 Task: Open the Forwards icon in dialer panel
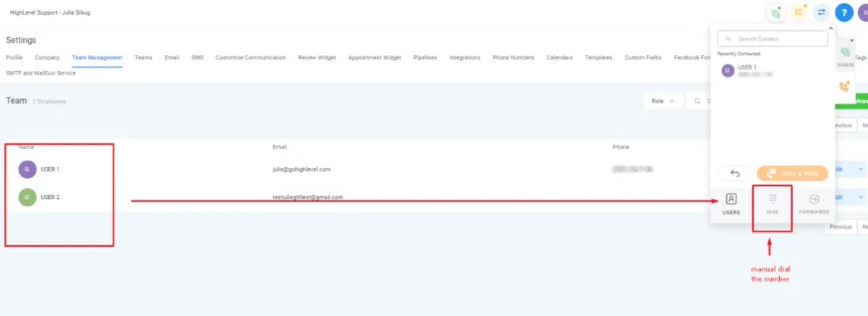click(814, 203)
